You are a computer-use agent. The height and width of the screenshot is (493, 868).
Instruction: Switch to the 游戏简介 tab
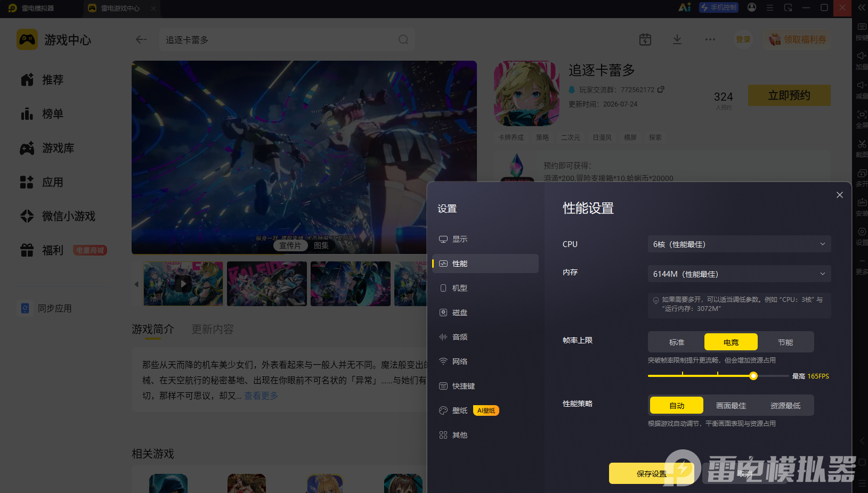[153, 330]
